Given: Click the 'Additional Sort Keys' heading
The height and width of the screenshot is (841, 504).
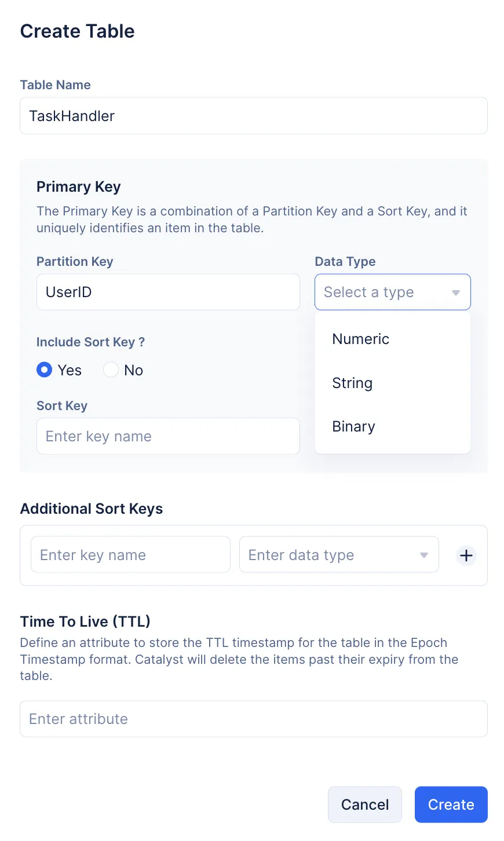Looking at the screenshot, I should pos(91,509).
